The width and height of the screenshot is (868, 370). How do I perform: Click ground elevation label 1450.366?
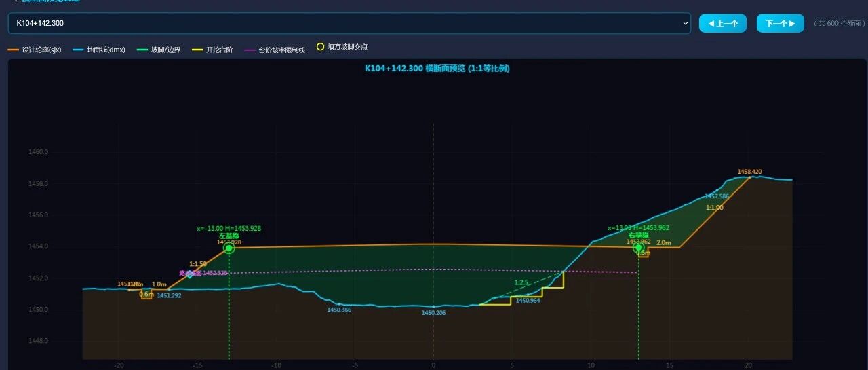tap(339, 310)
